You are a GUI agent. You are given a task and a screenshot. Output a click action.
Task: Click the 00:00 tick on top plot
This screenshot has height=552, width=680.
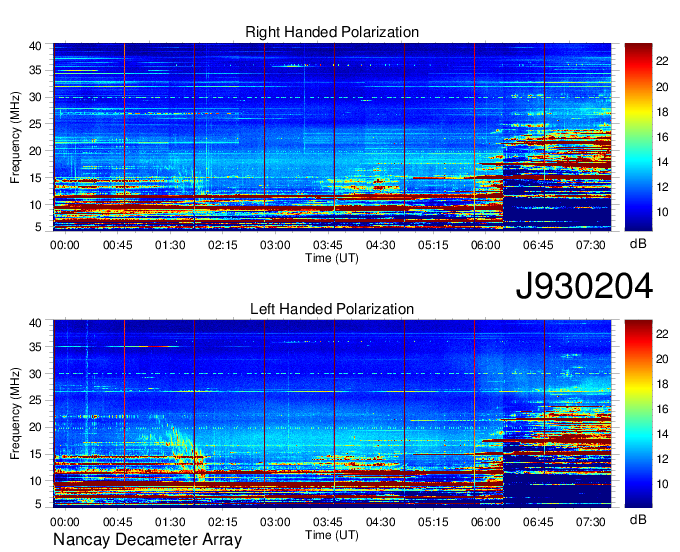65,245
